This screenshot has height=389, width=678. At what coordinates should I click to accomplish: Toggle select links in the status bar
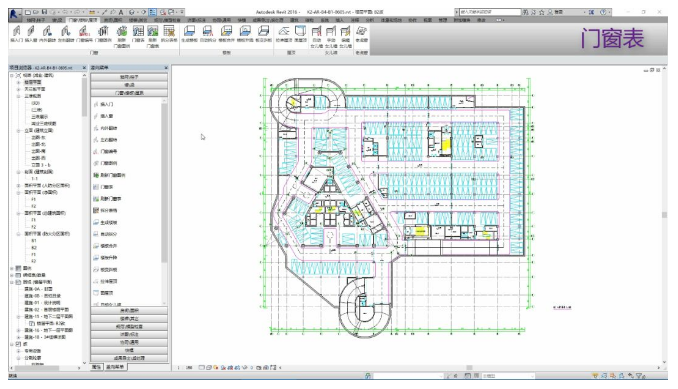595,376
